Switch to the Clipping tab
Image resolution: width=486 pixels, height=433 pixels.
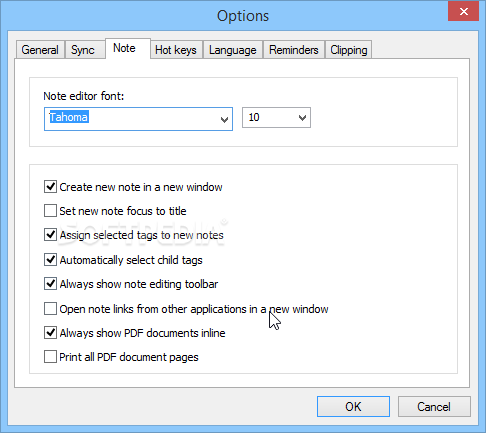point(349,50)
